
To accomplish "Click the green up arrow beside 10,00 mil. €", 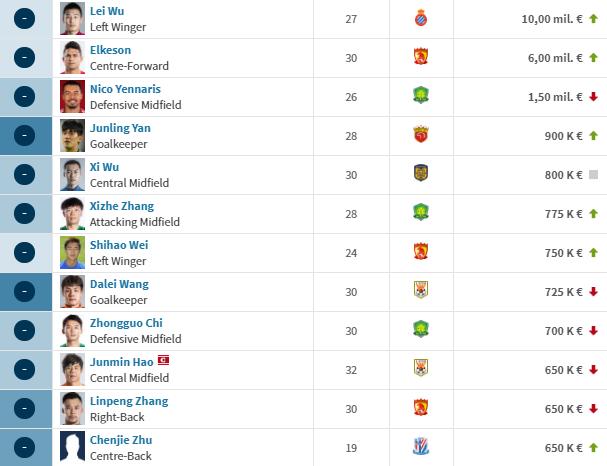I will coord(593,18).
